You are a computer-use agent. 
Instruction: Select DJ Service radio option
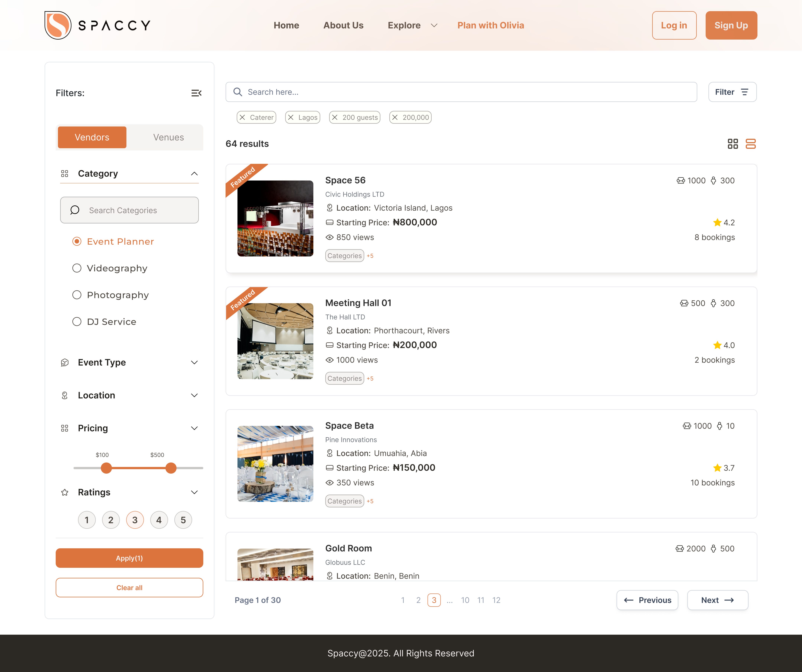pos(77,322)
